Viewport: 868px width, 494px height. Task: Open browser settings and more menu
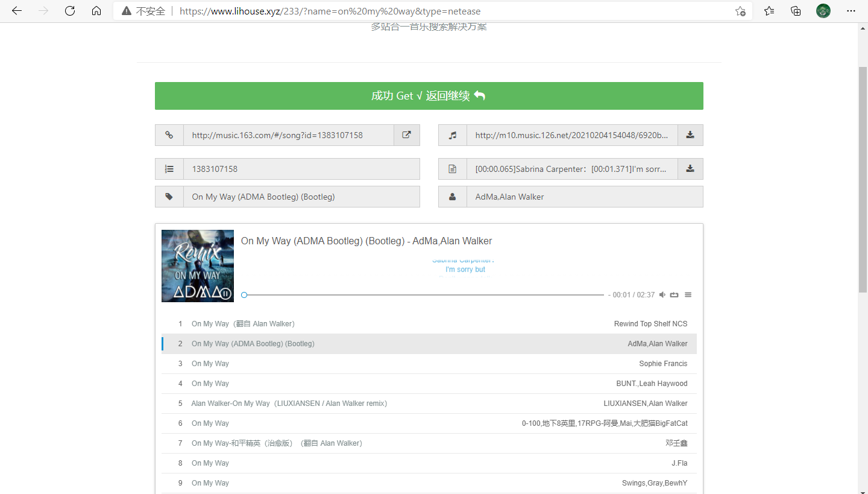pos(851,11)
